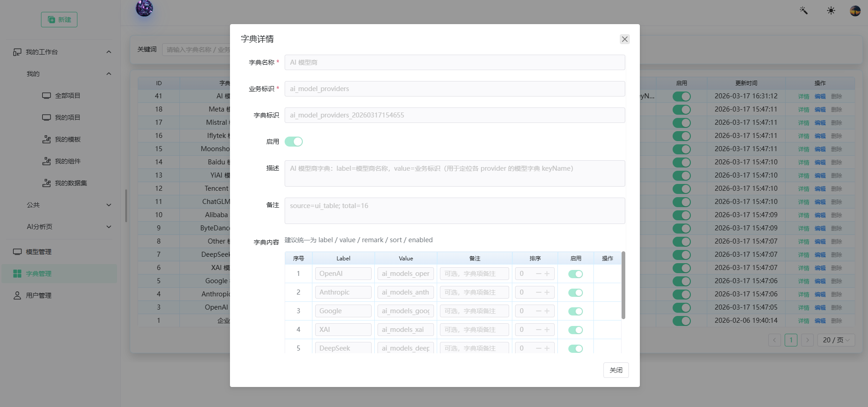The width and height of the screenshot is (868, 407).
Task: Click the dictionary content table scrollbar
Action: coord(623,285)
